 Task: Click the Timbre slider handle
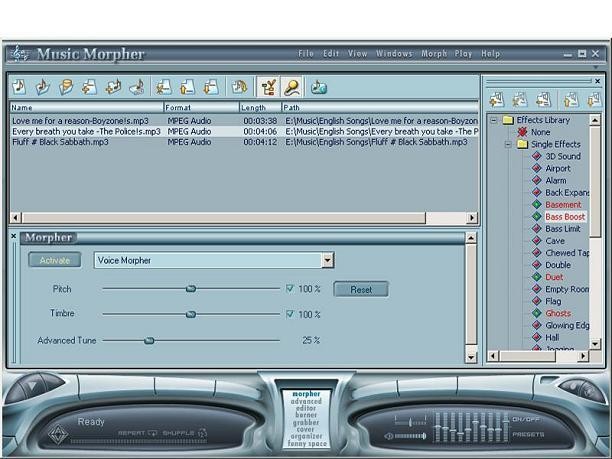coord(191,314)
